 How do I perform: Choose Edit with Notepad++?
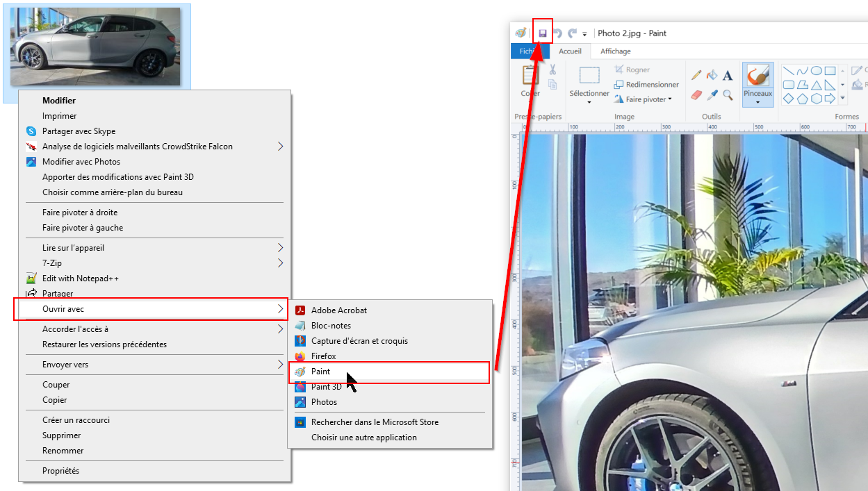154,278
